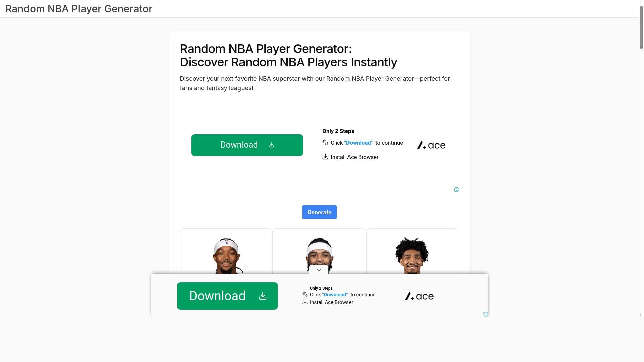
Task: Click the Only 2 Steps heading in the upper ad
Action: point(338,131)
